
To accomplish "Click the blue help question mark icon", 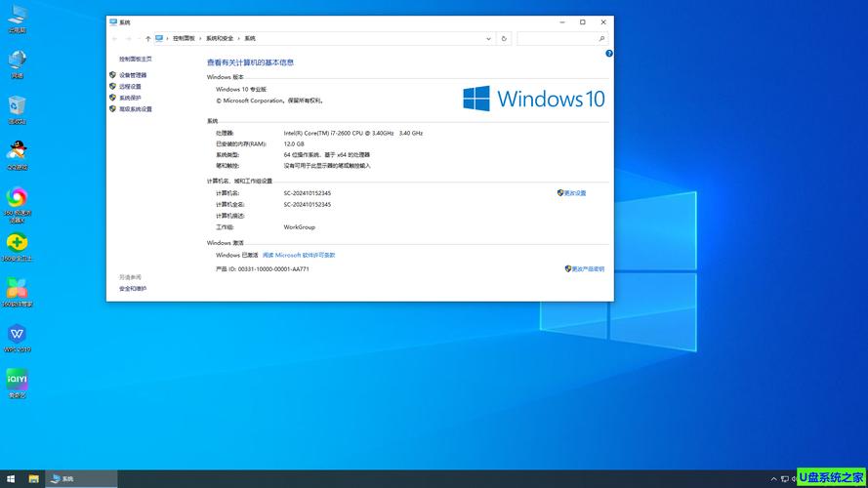I will point(608,54).
